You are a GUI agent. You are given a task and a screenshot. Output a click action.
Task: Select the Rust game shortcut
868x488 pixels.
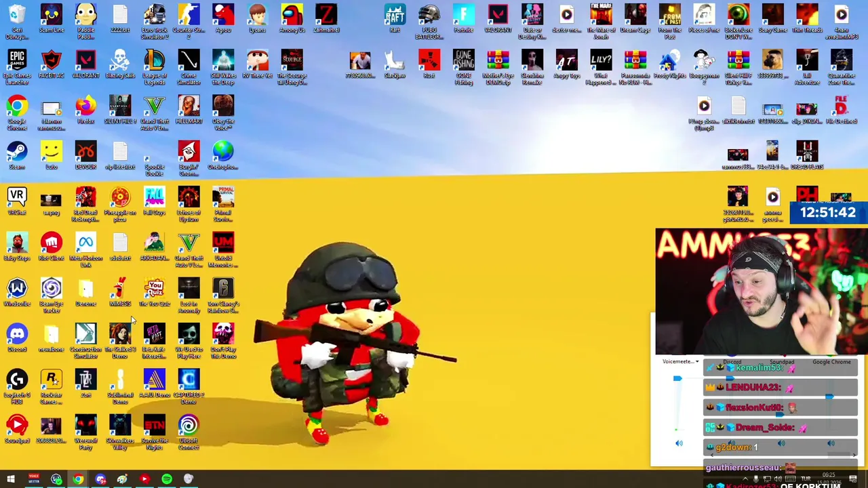[x=429, y=64]
